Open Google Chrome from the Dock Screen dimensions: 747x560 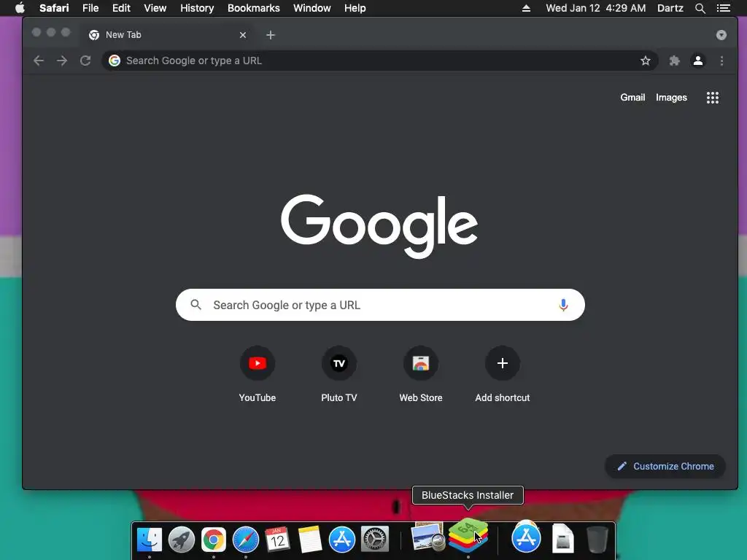click(x=214, y=540)
